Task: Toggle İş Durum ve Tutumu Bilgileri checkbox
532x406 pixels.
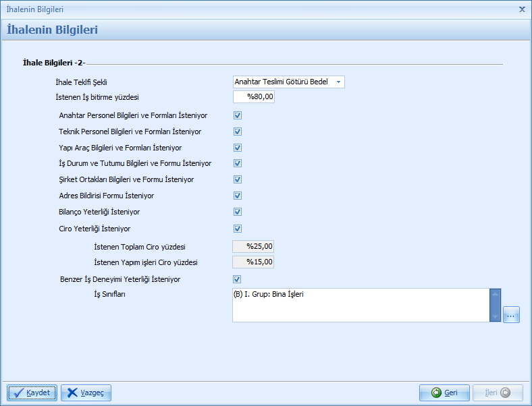Action: [238, 163]
